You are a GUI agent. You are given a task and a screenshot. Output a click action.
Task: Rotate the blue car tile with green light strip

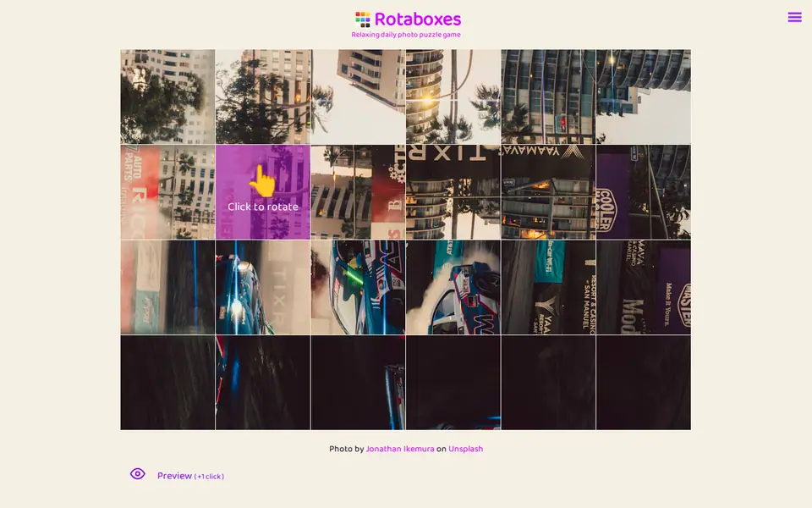pos(358,287)
